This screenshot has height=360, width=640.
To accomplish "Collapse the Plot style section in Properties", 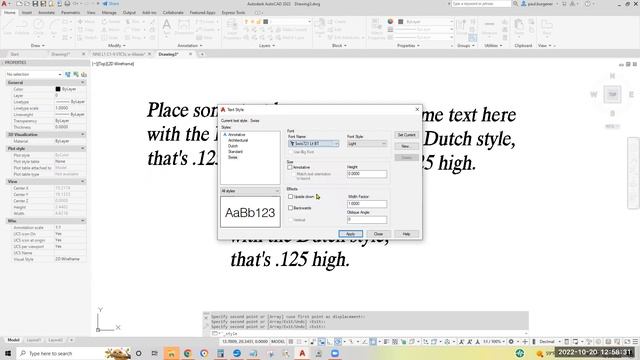I will point(82,149).
